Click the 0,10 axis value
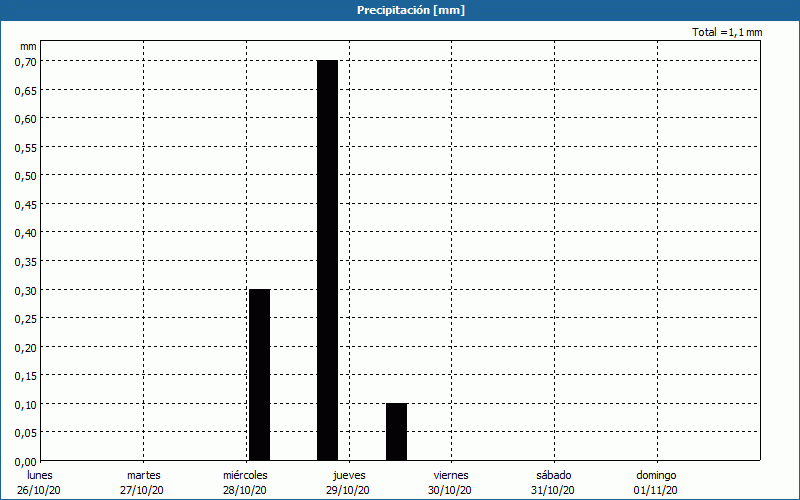This screenshot has width=800, height=500. (x=26, y=405)
